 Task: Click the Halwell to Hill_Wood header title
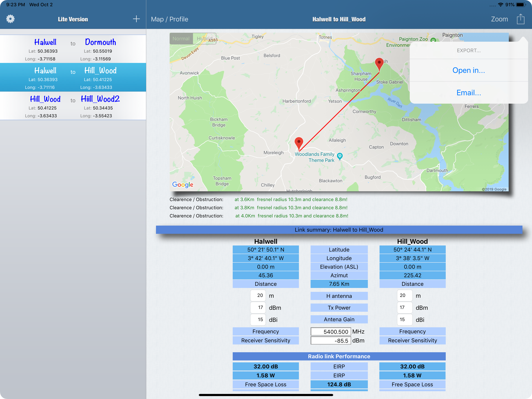click(339, 19)
